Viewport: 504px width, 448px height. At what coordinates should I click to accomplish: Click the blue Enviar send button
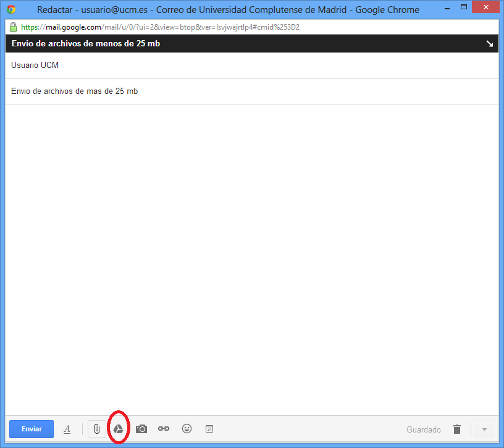[x=31, y=429]
